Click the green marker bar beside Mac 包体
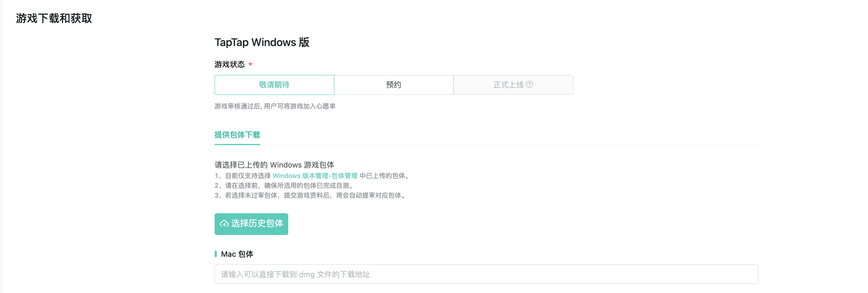This screenshot has height=293, width=868. [216, 254]
